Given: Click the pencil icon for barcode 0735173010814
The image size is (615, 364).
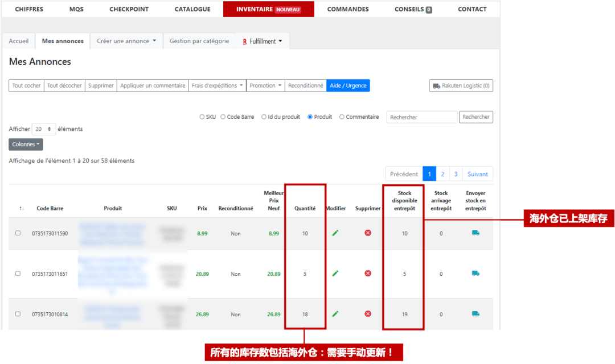Looking at the screenshot, I should [335, 314].
